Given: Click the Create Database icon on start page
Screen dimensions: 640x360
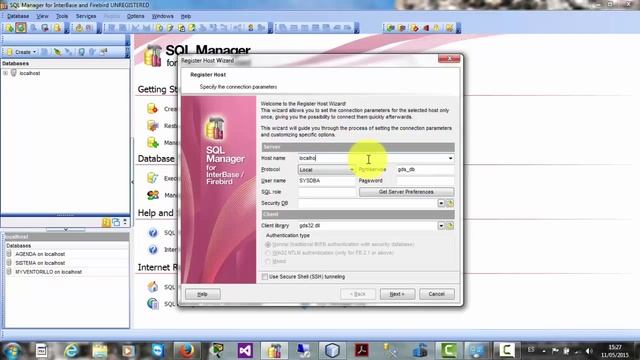Looking at the screenshot, I should 153,109.
